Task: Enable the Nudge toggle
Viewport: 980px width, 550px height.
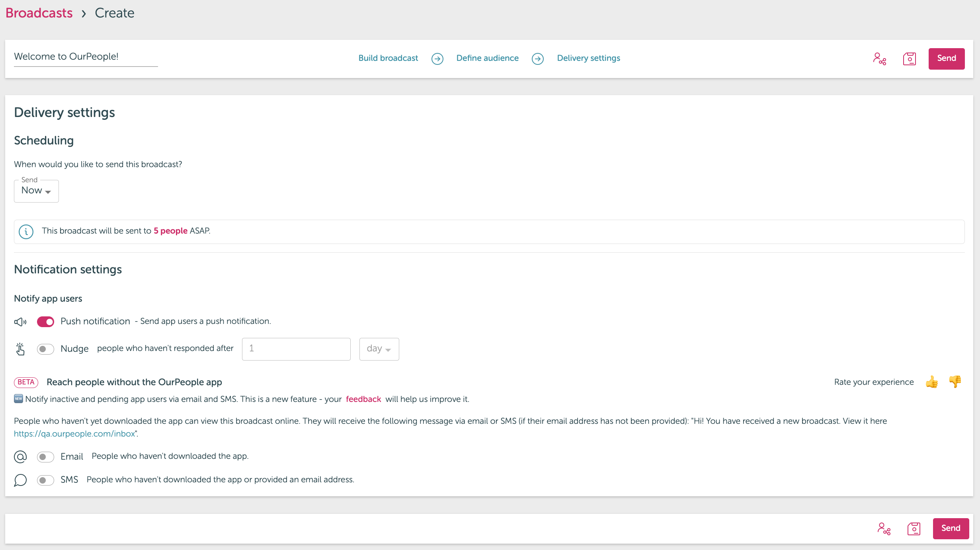Action: pos(45,349)
